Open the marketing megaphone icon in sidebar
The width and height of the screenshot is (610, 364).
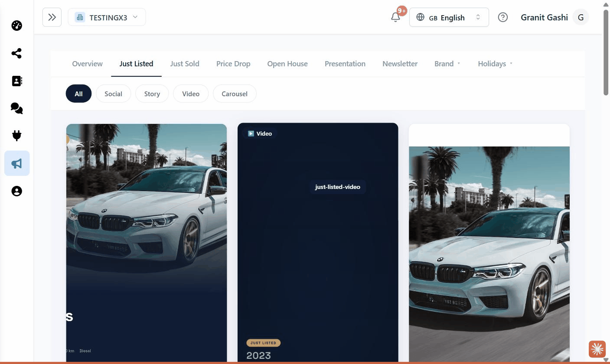pos(16,163)
